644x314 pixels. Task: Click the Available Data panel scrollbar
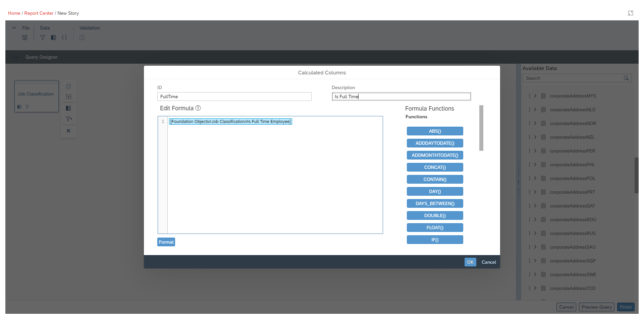636,175
